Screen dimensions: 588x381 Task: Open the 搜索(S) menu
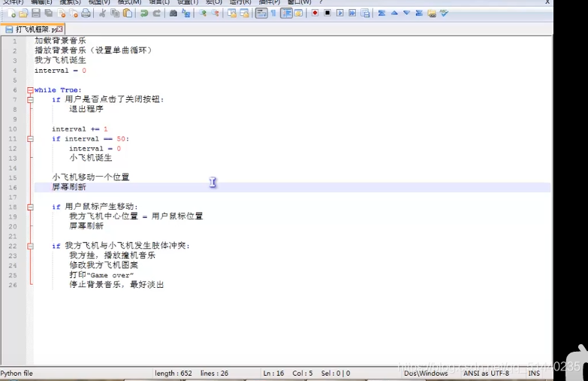click(70, 2)
